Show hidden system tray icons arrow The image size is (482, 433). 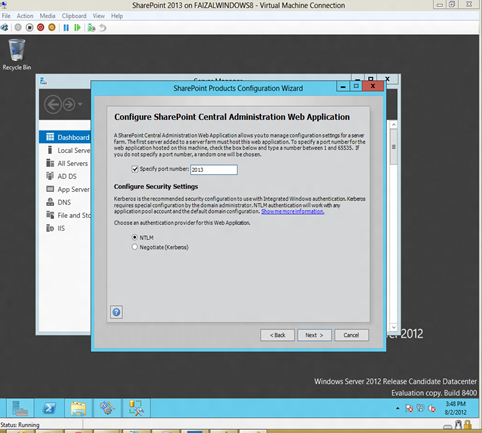397,408
